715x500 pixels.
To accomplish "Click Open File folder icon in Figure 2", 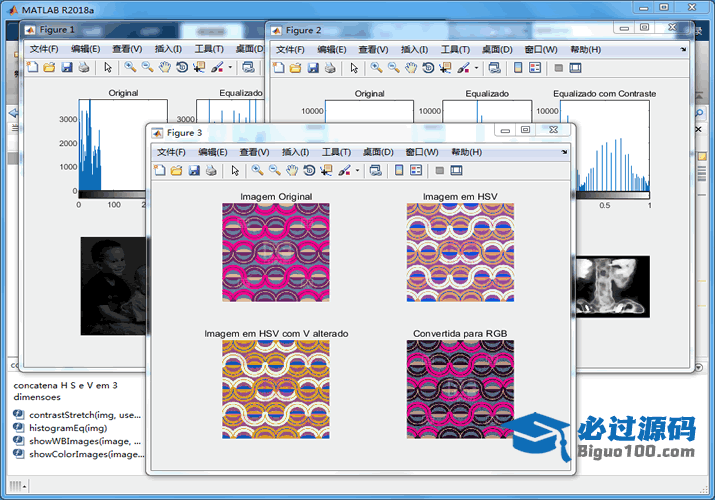I will point(296,68).
